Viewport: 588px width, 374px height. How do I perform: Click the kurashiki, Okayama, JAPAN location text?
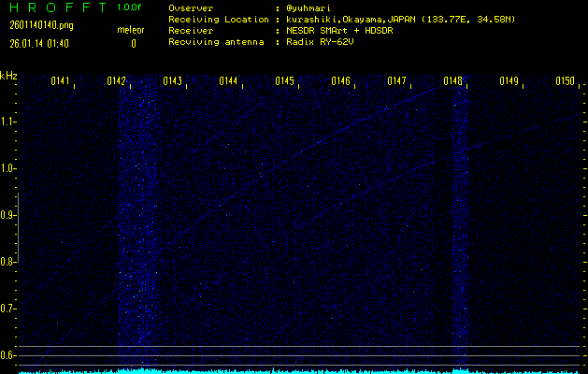401,20
